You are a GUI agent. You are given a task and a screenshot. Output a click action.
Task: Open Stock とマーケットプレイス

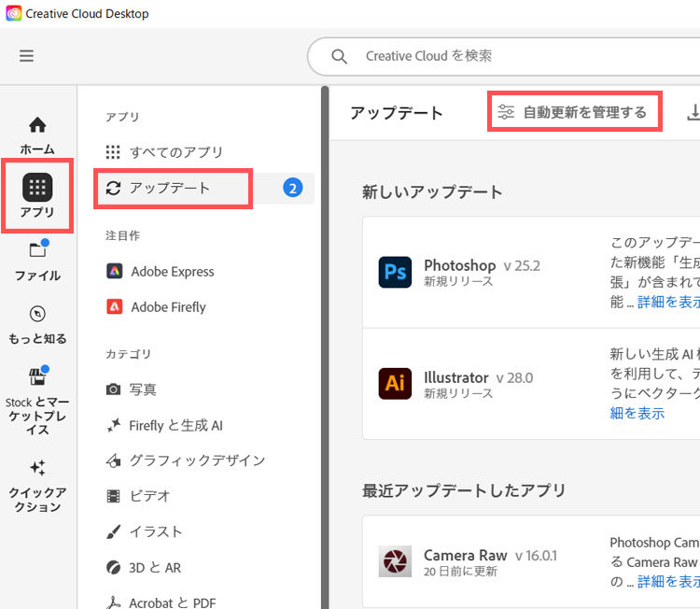[37, 401]
